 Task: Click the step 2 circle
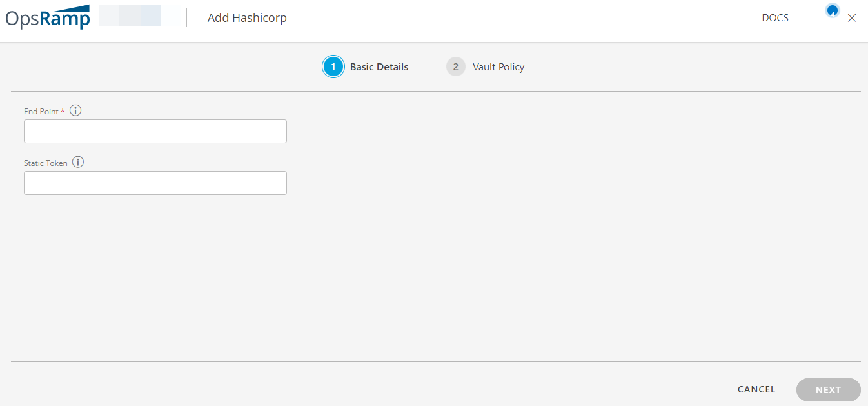coord(456,66)
